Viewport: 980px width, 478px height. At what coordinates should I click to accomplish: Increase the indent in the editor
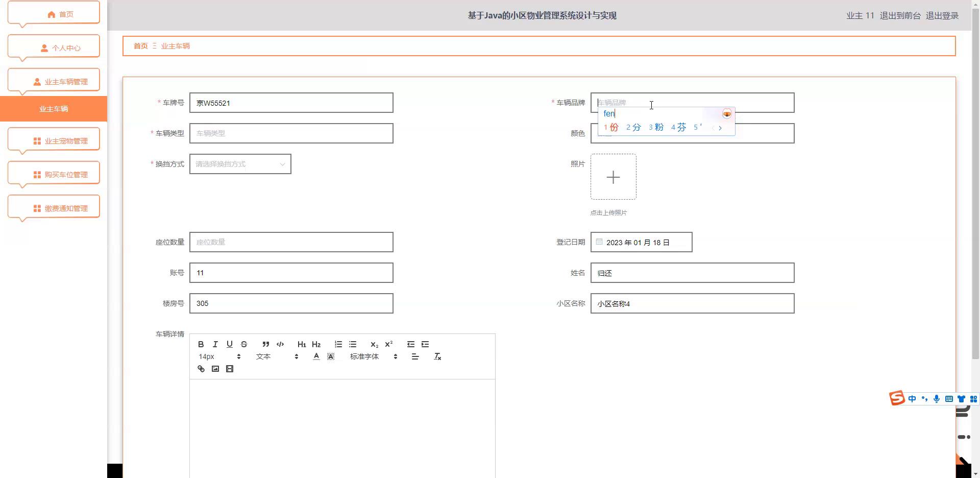425,344
